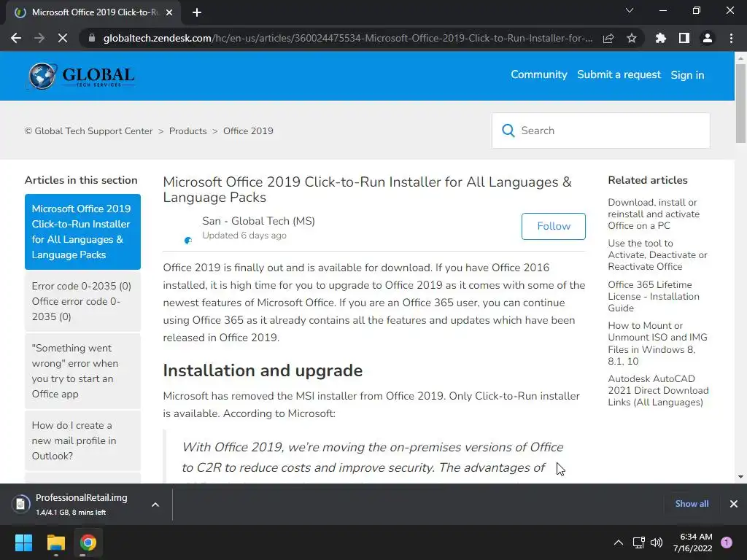Click the "Installation and upgrade" heading
The image size is (747, 560).
pos(263,370)
